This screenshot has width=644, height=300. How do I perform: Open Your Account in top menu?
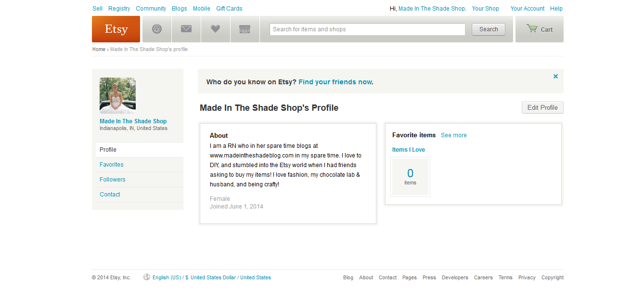tap(528, 9)
